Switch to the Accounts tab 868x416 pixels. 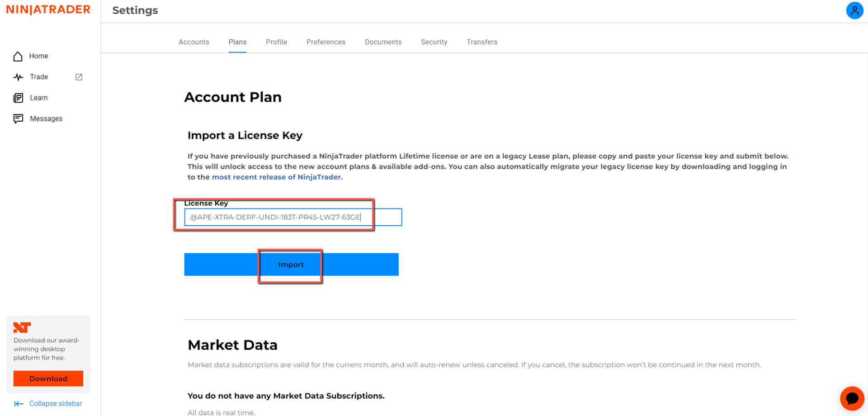pyautogui.click(x=194, y=42)
